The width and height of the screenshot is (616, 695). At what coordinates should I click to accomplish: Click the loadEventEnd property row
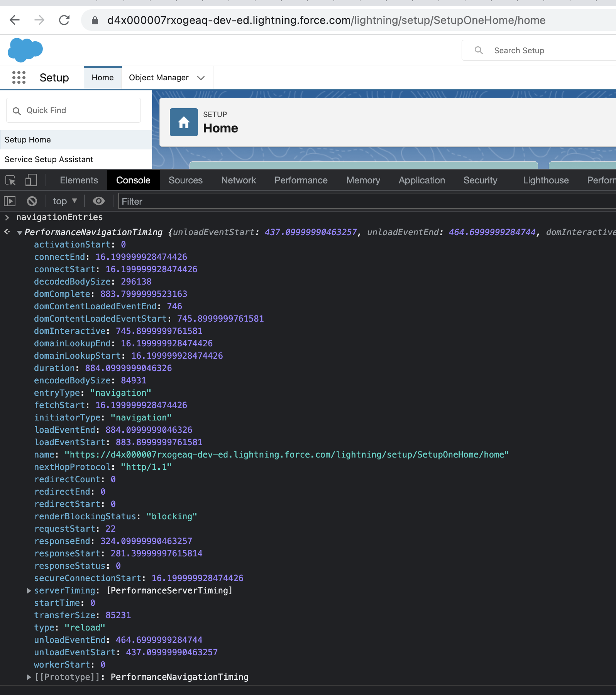point(113,430)
